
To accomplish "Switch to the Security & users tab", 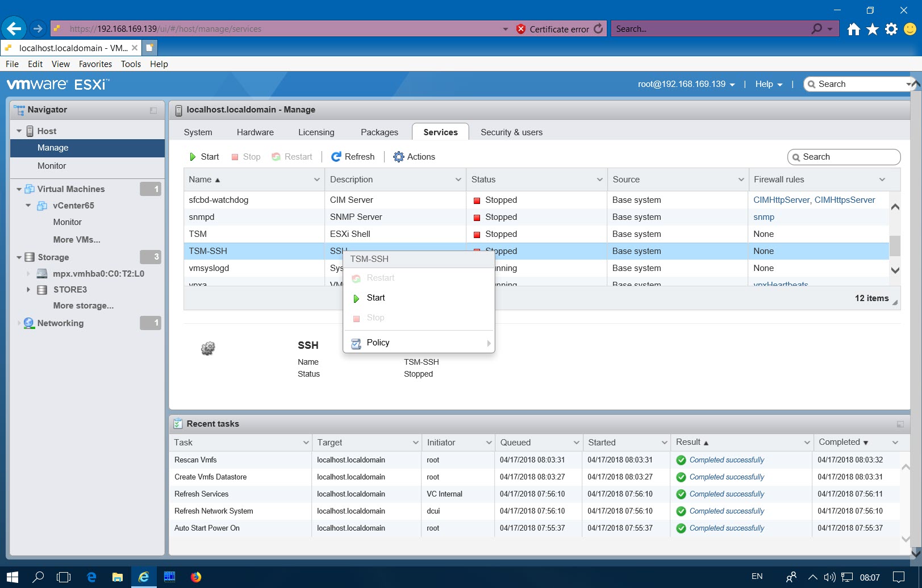I will [511, 132].
